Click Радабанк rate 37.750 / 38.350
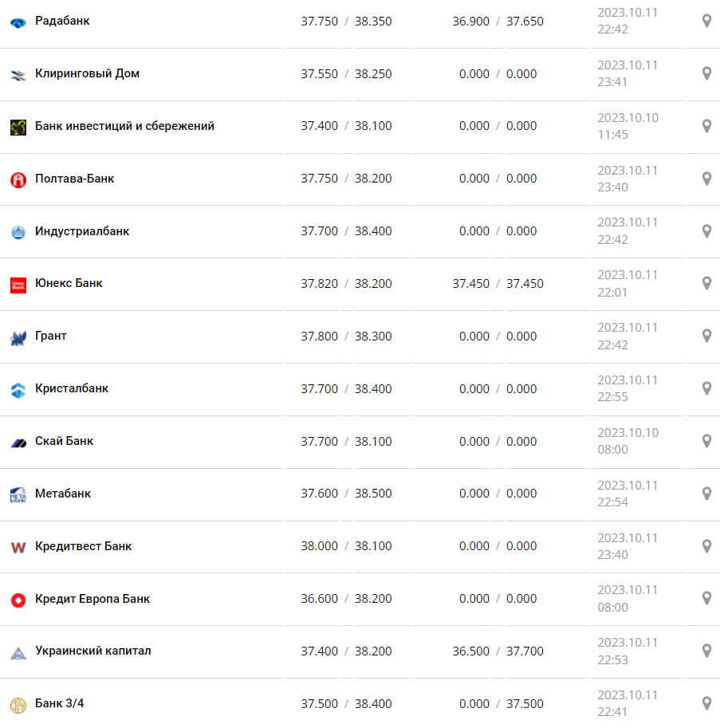Viewport: 720px width, 728px height. pyautogui.click(x=346, y=22)
